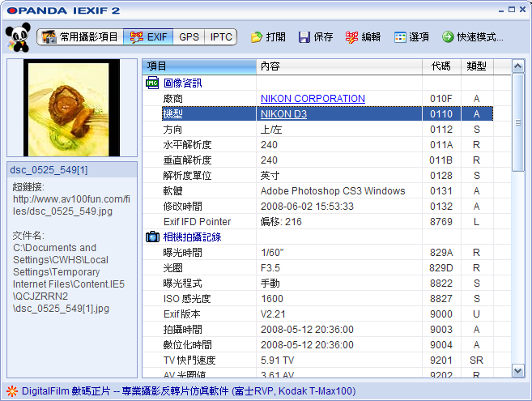Click the Adobe Photoshop CS3 Windows value
Image resolution: width=532 pixels, height=401 pixels.
[333, 191]
